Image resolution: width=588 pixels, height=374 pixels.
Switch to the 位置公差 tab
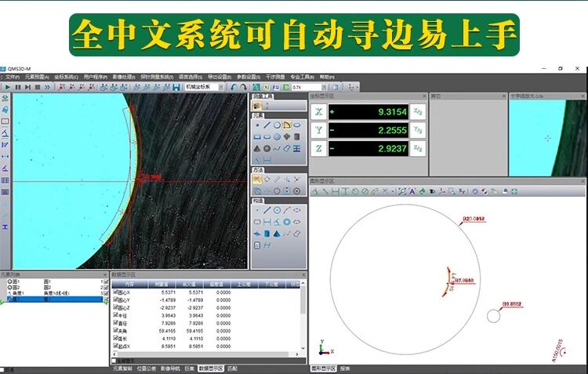pos(147,369)
